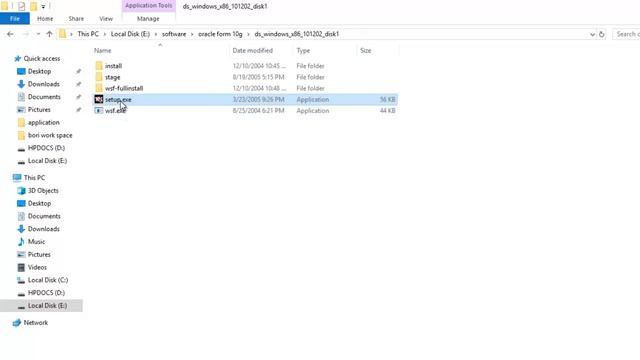640x360 pixels.
Task: Open the 3D Objects folder
Action: coord(43,191)
